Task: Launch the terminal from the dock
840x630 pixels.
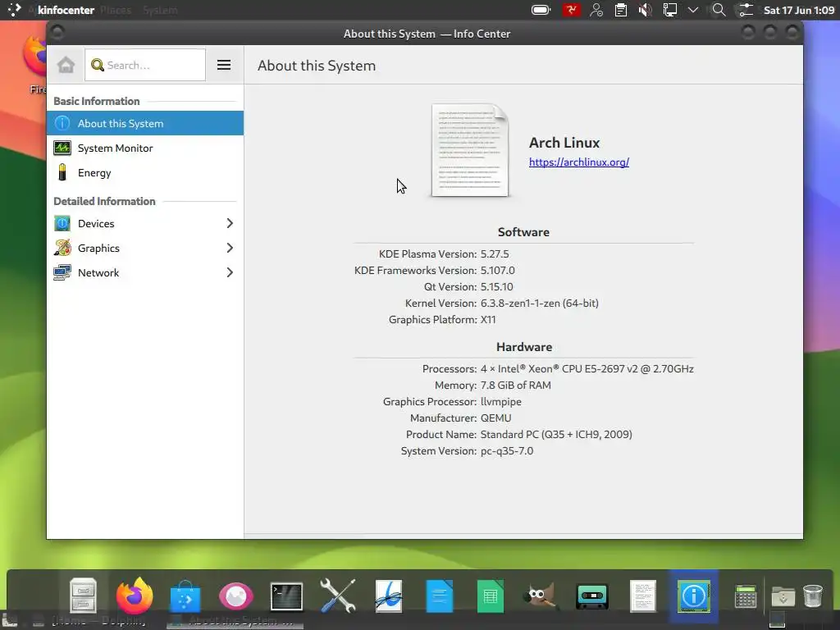Action: click(286, 596)
